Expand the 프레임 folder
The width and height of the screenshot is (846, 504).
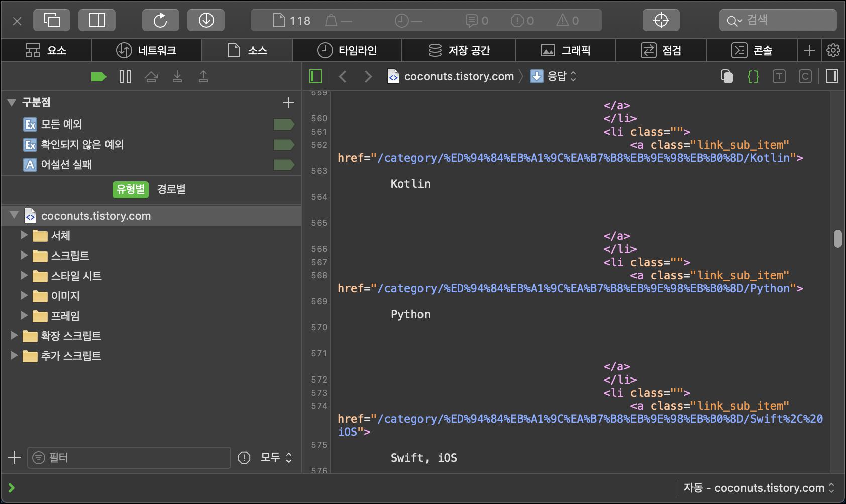coord(24,315)
